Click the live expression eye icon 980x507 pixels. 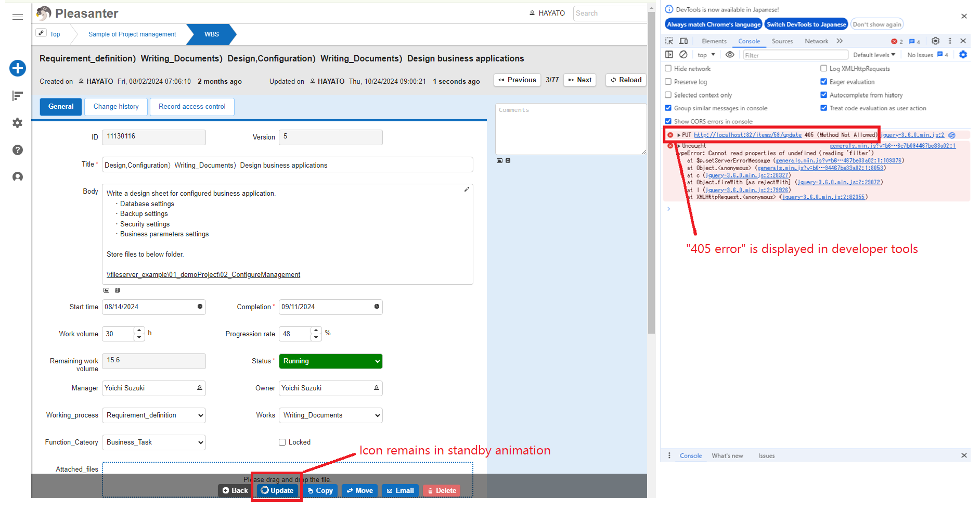(730, 55)
